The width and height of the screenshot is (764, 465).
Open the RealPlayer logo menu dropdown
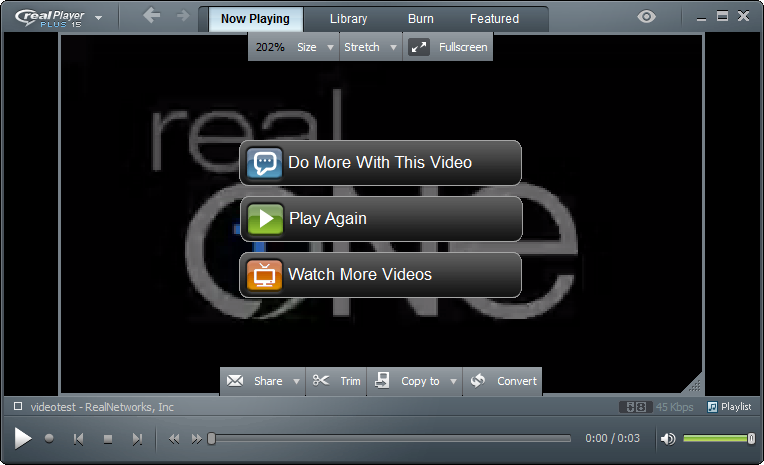[98, 18]
